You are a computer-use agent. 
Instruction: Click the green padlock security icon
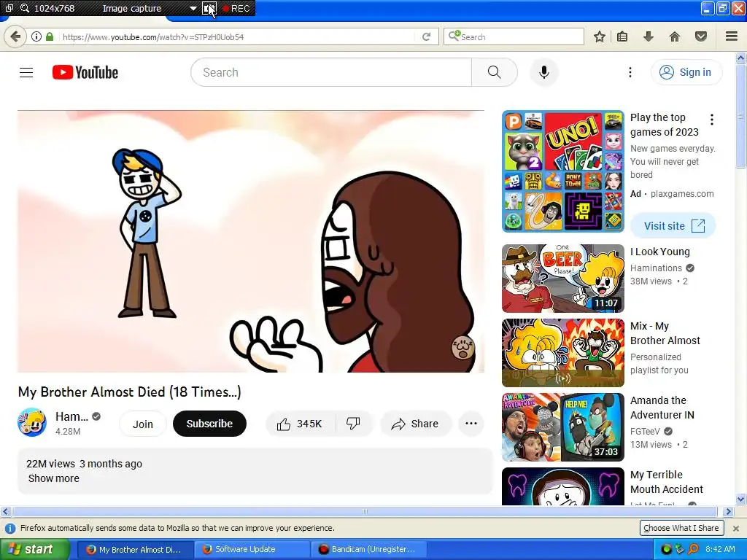pos(50,36)
